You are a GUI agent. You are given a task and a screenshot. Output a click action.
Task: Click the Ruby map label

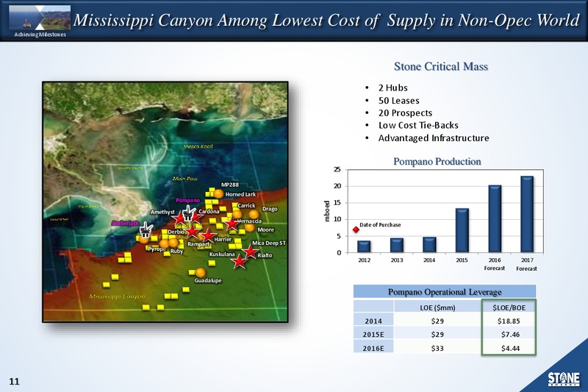coord(176,252)
